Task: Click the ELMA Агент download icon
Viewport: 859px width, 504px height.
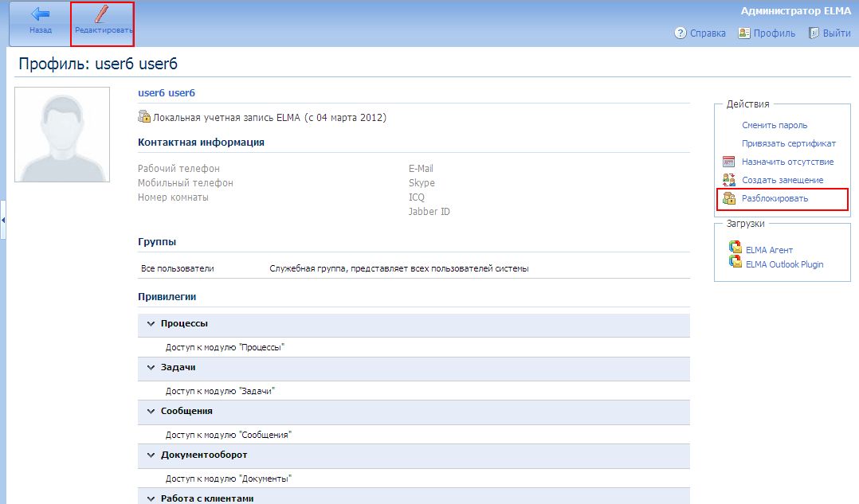Action: [x=735, y=248]
